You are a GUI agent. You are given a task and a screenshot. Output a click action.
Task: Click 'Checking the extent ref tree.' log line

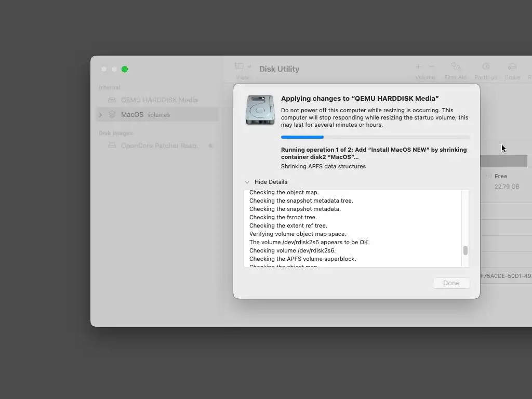point(288,225)
